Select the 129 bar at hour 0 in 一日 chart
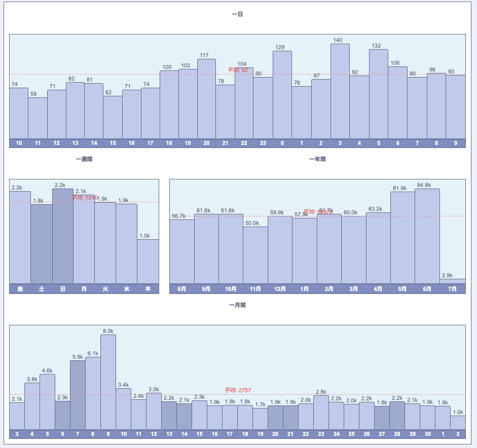 (282, 95)
